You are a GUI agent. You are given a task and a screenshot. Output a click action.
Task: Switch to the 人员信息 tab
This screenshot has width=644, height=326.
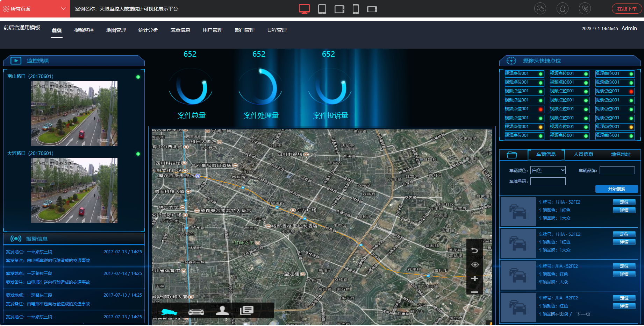pyautogui.click(x=583, y=154)
